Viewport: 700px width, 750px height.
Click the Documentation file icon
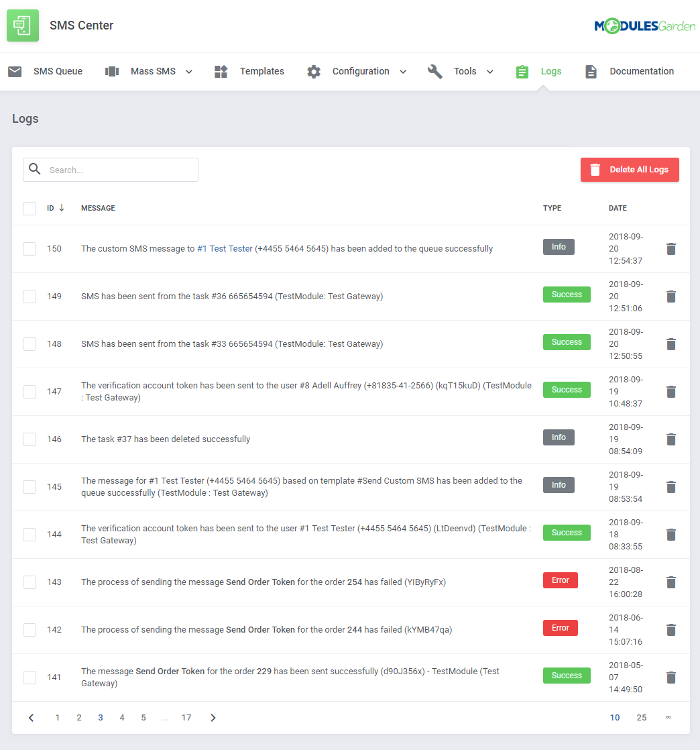(x=591, y=72)
